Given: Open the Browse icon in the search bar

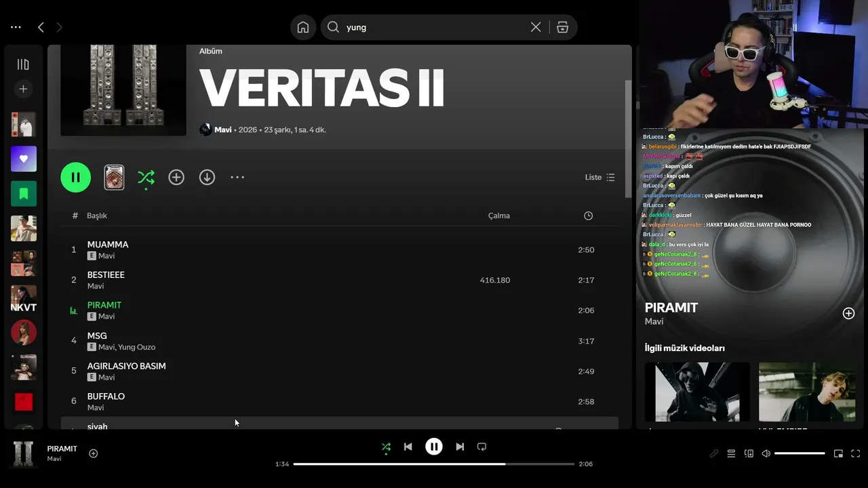Looking at the screenshot, I should 562,27.
